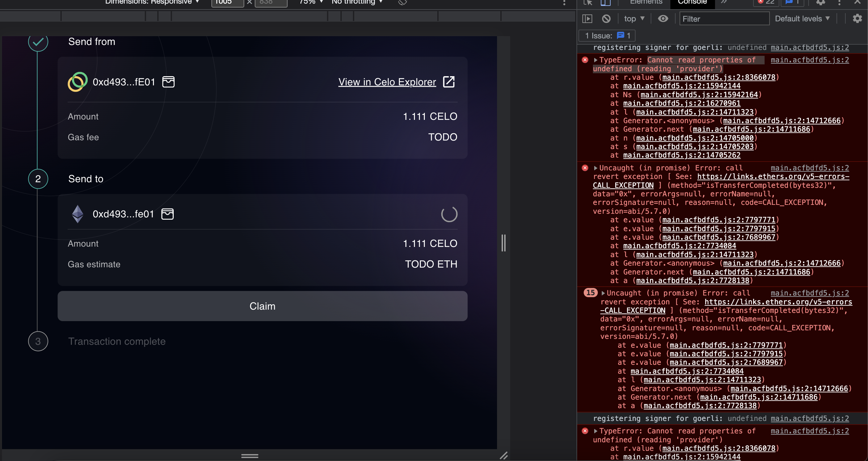
Task: Open the JavaScript context dropdown labeled top
Action: [x=634, y=18]
